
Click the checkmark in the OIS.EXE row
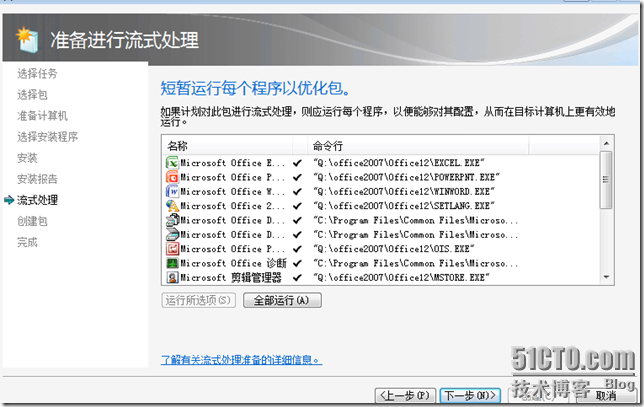pyautogui.click(x=297, y=249)
